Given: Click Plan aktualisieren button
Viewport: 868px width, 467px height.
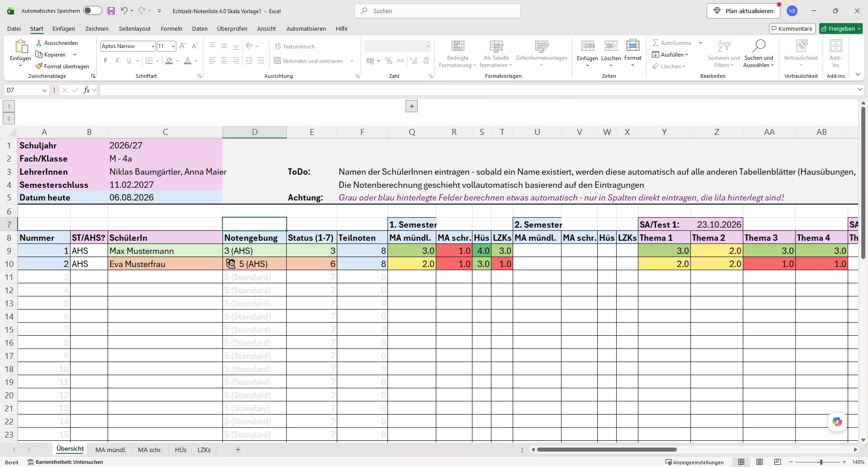Looking at the screenshot, I should tap(744, 11).
